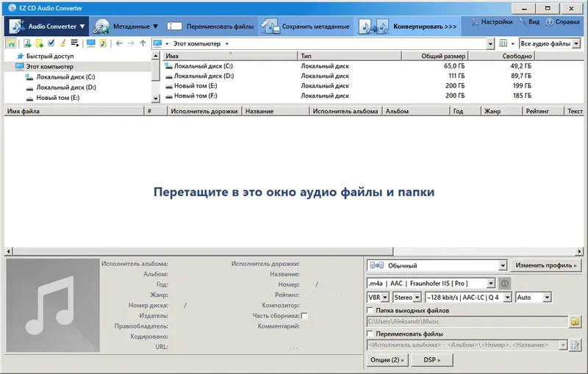The height and width of the screenshot is (374, 588).
Task: Click the Рейтинг column header
Action: pyautogui.click(x=543, y=111)
